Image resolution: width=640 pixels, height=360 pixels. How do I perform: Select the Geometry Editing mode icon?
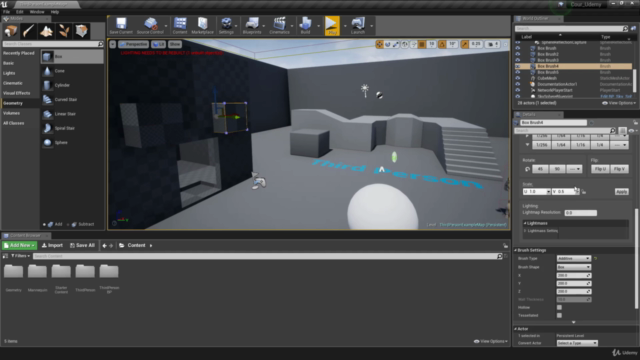(82, 31)
